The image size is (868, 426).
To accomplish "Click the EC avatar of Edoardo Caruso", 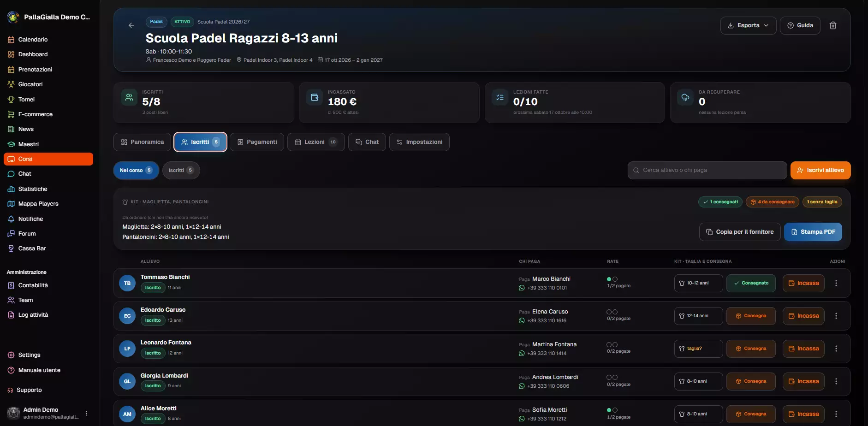I will 127,316.
